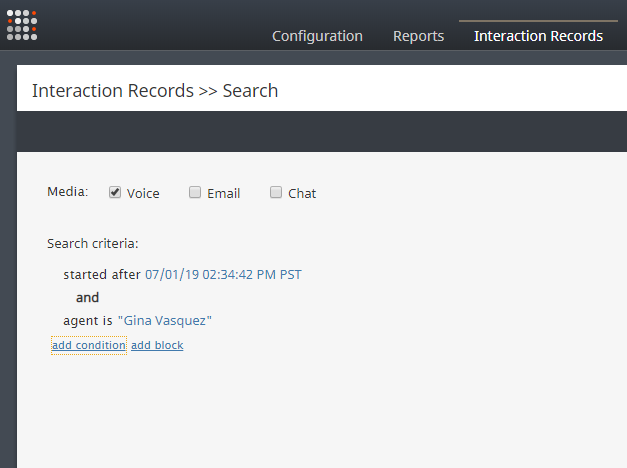Image resolution: width=627 pixels, height=468 pixels.
Task: Change the "Gina Vasquez" agent value
Action: [165, 320]
